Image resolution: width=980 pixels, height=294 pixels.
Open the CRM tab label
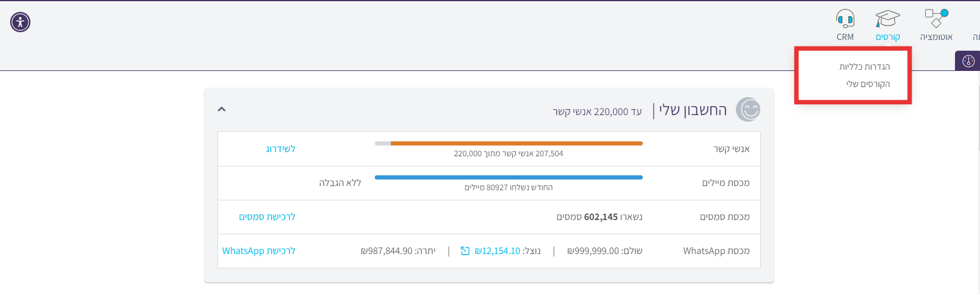[x=845, y=37]
